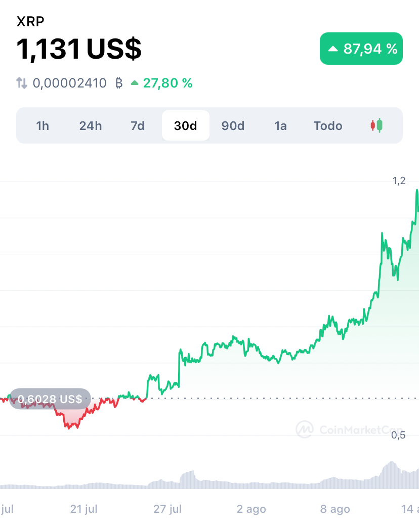Tap the 27 jul date marker

[x=167, y=509]
